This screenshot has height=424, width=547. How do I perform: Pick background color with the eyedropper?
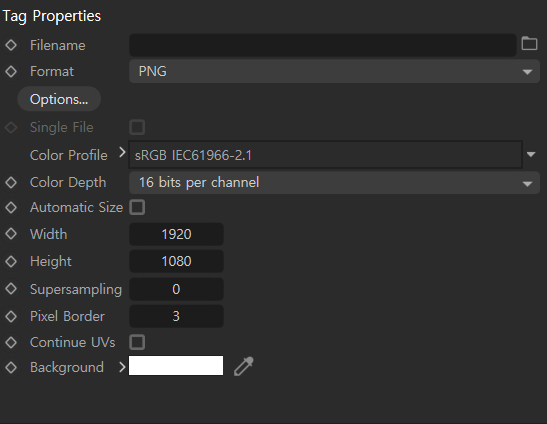(244, 366)
